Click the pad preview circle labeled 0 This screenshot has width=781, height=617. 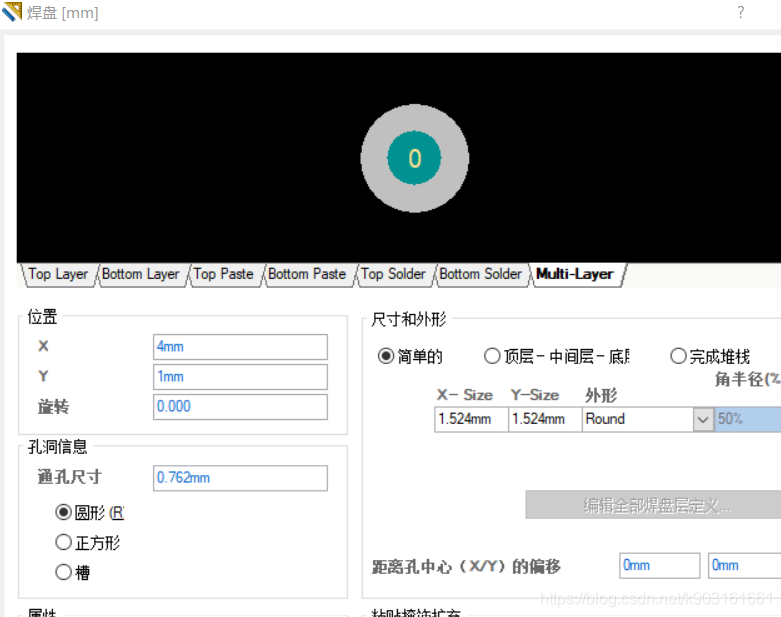[414, 158]
